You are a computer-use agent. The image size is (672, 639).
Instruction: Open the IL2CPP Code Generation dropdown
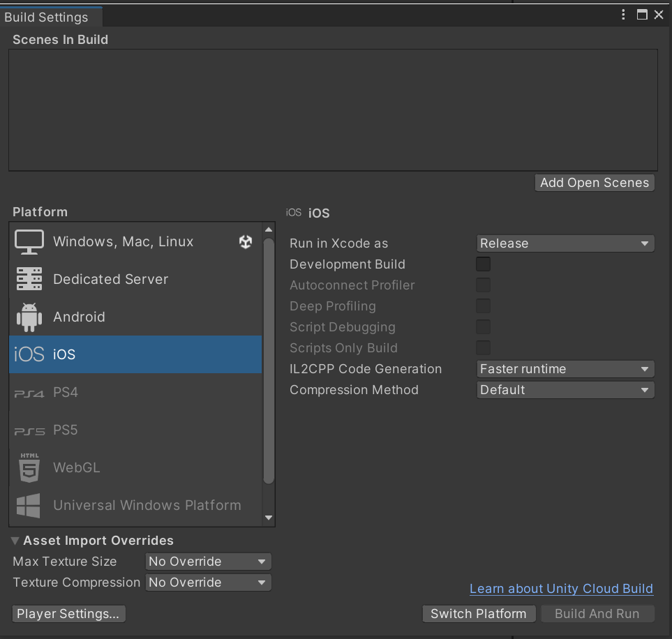tap(565, 369)
